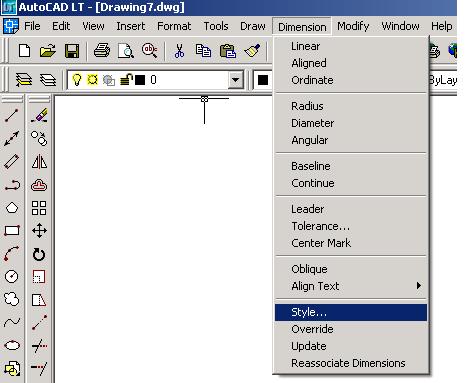Viewport: 469px width, 383px height.
Task: Select the Double Line tool
Action: coord(12,161)
